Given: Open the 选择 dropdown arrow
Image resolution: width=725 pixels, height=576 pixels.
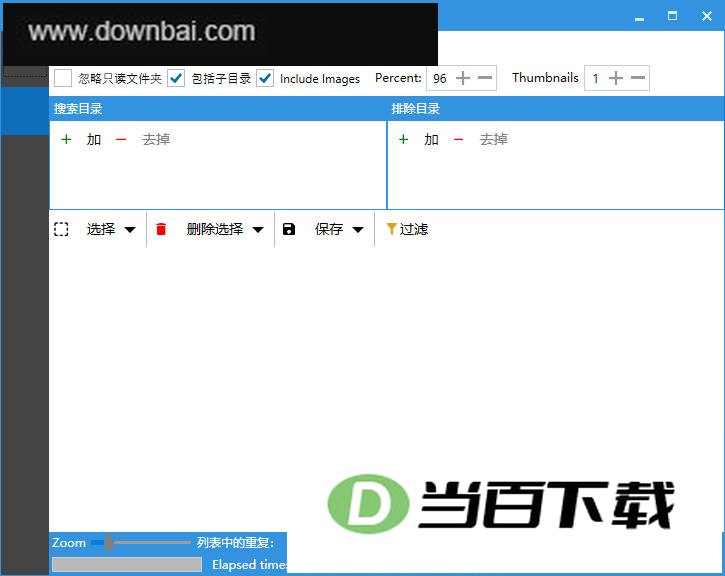Looking at the screenshot, I should point(130,230).
